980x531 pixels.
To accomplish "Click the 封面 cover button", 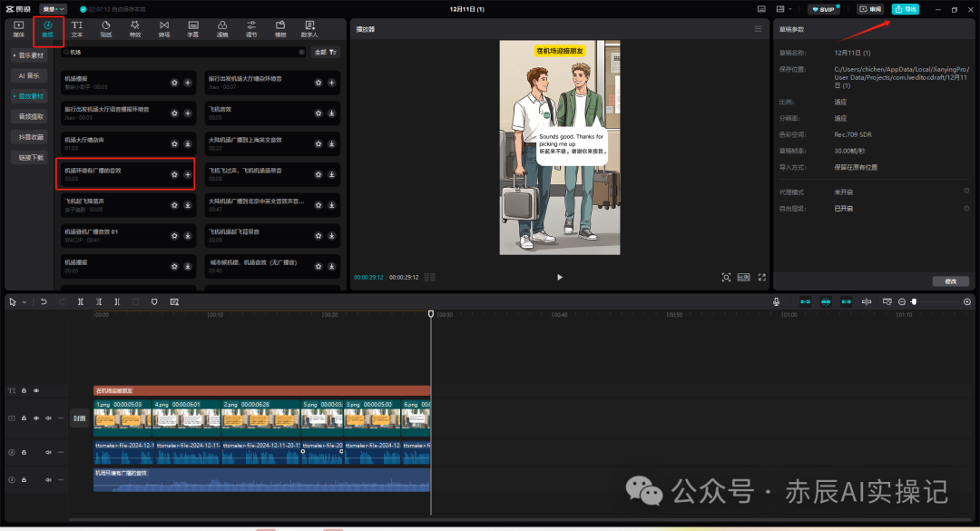I will (x=79, y=418).
